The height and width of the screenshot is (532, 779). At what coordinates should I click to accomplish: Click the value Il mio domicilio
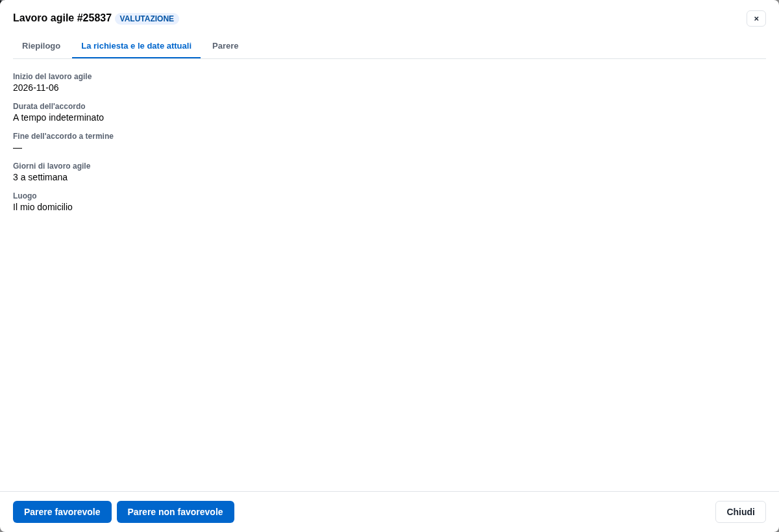(x=43, y=207)
